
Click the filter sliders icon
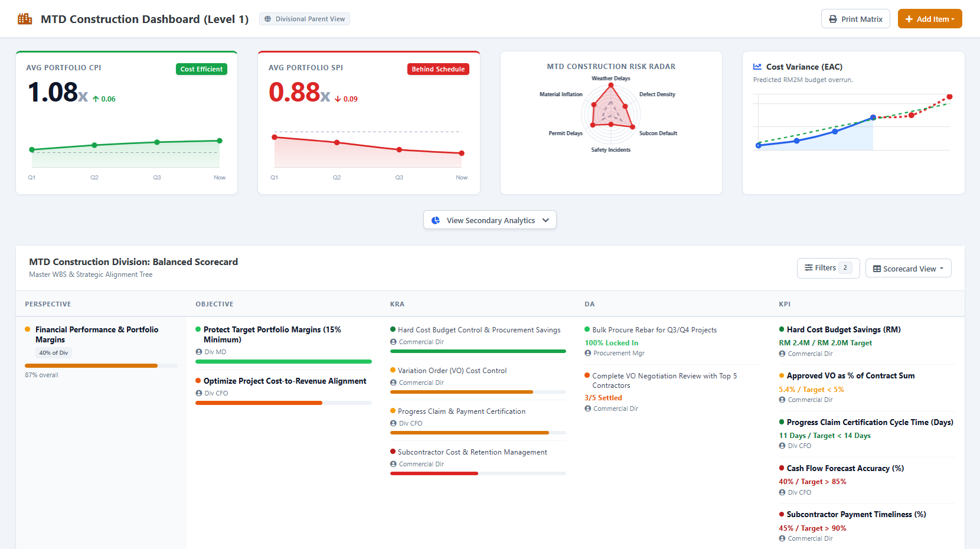(x=809, y=268)
